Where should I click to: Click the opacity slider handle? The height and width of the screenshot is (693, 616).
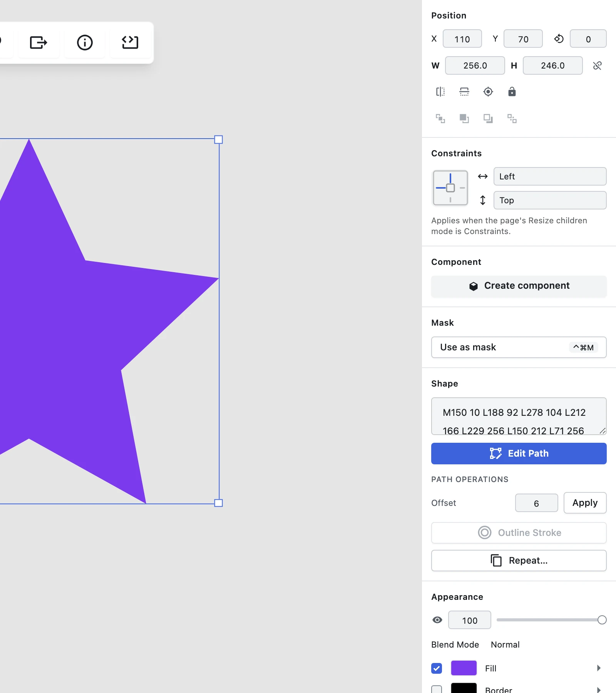point(602,620)
